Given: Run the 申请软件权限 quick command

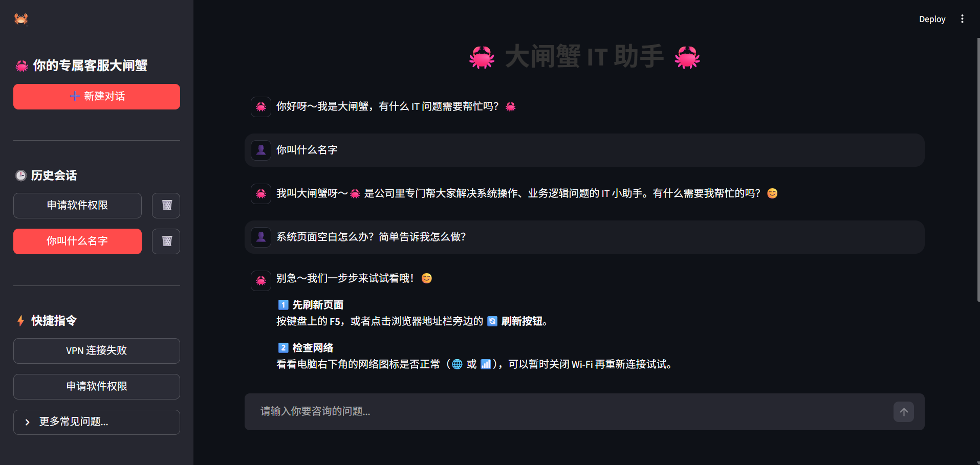Looking at the screenshot, I should [96, 387].
